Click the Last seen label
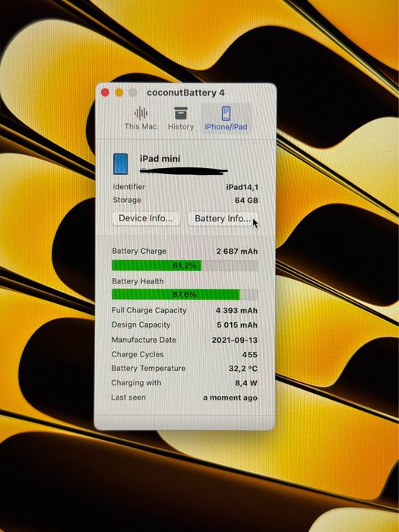The image size is (399, 532). (128, 397)
